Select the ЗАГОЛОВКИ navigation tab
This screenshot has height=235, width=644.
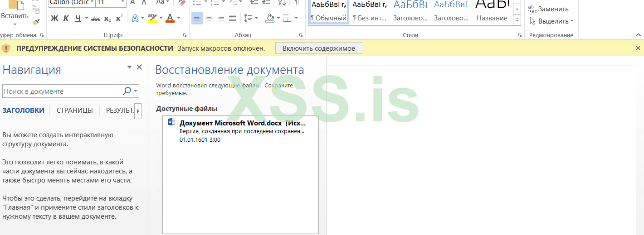(24, 110)
